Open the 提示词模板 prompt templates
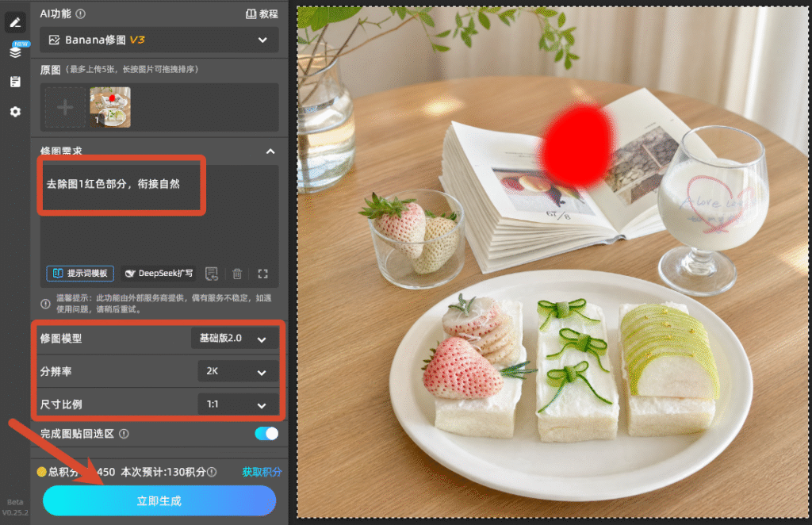The width and height of the screenshot is (812, 525). tap(80, 273)
